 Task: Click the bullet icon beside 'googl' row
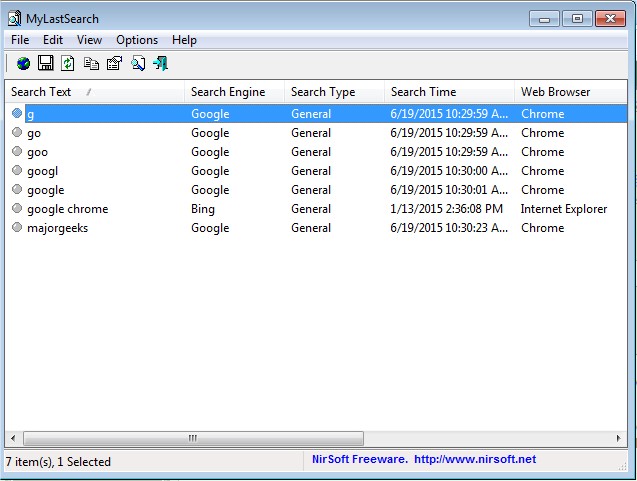coord(17,170)
